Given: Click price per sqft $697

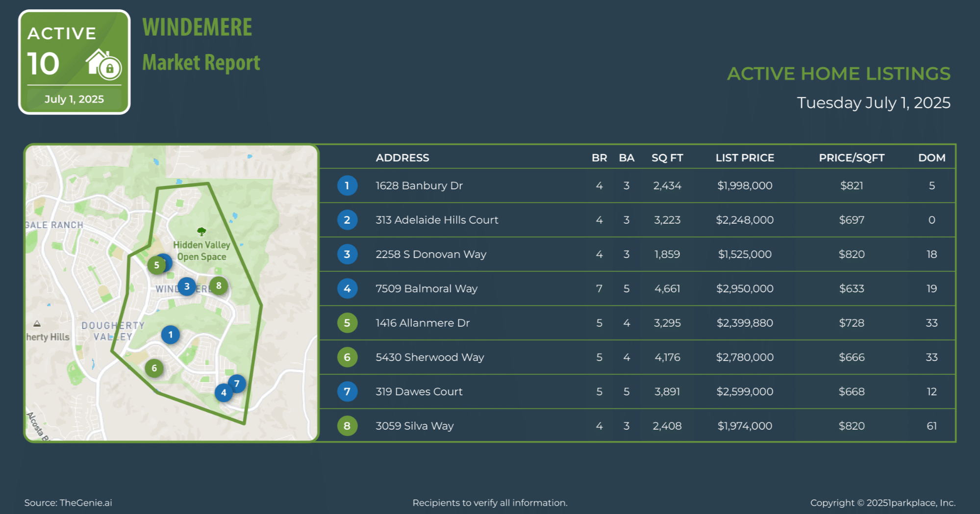Looking at the screenshot, I should click(852, 220).
